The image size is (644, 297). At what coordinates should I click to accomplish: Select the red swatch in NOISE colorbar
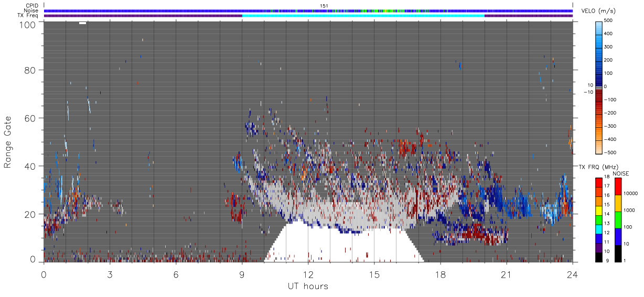pyautogui.click(x=618, y=186)
